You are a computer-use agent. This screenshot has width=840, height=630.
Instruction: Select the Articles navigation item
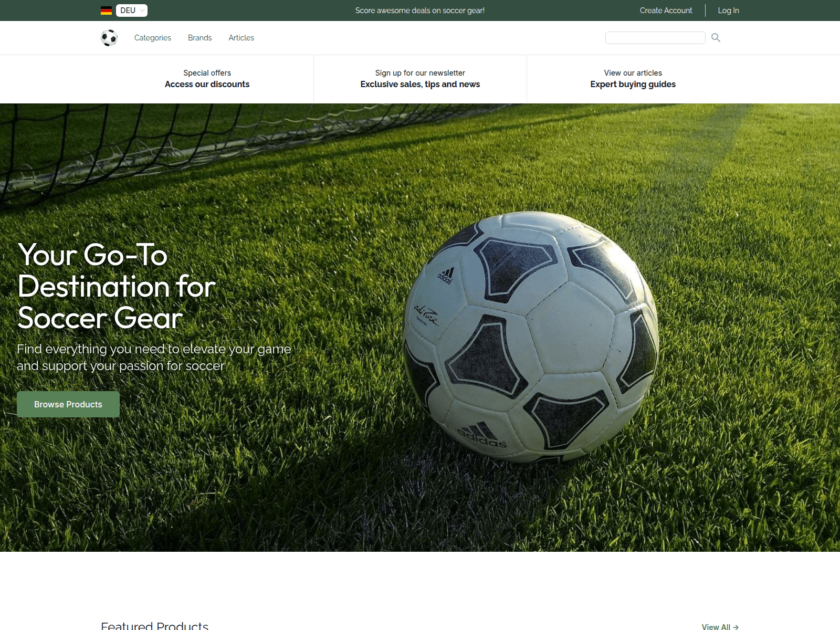pos(241,37)
